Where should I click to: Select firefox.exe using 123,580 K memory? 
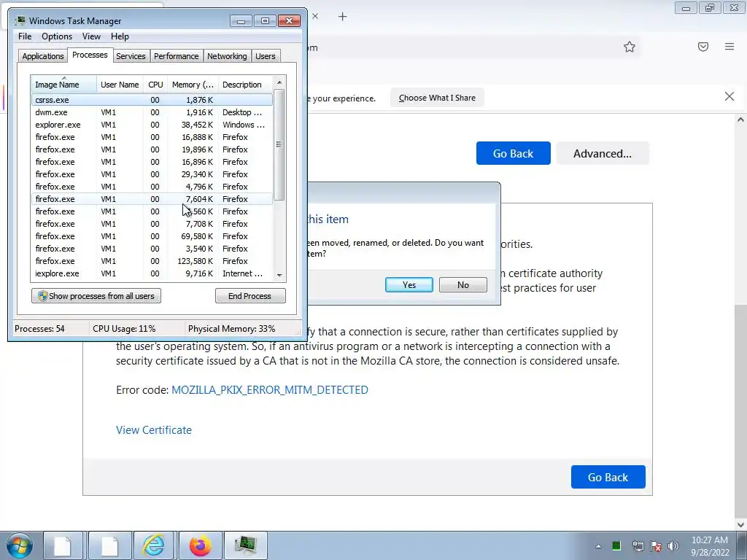click(152, 261)
